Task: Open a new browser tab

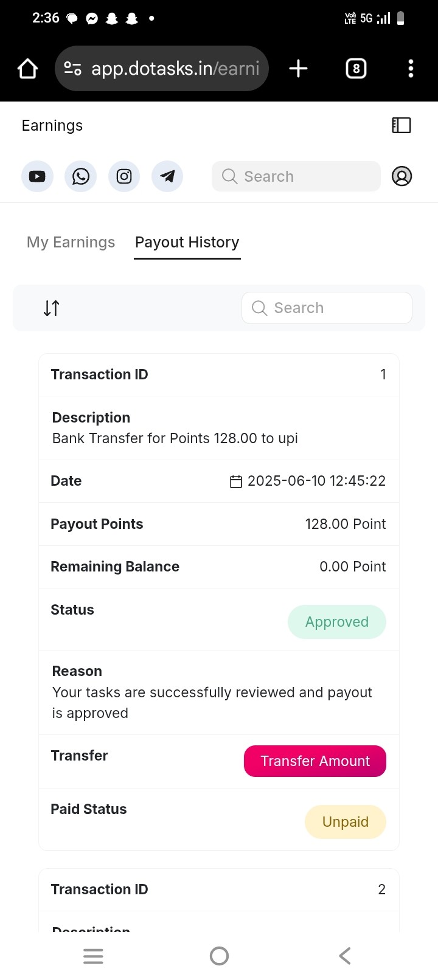Action: (x=298, y=69)
